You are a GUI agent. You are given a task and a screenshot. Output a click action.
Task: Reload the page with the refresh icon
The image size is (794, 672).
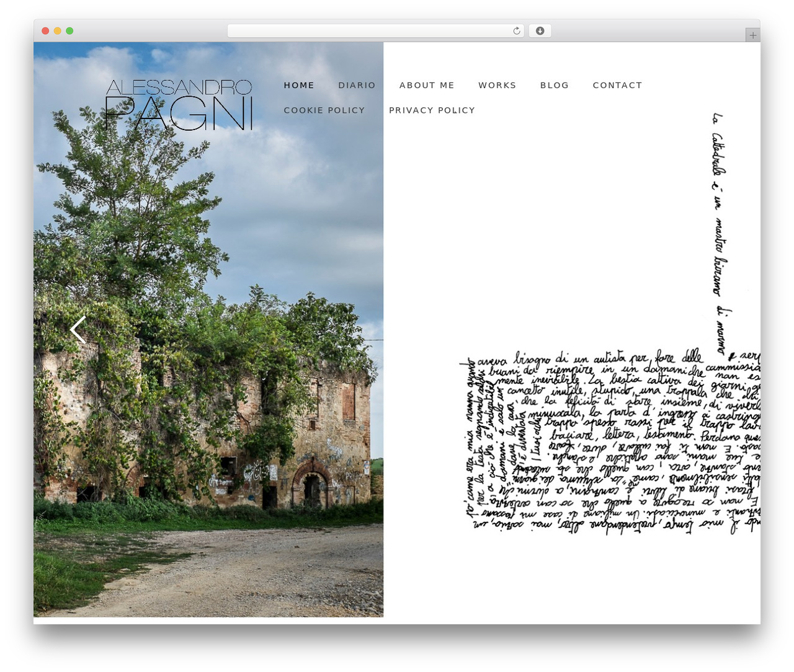pos(517,31)
